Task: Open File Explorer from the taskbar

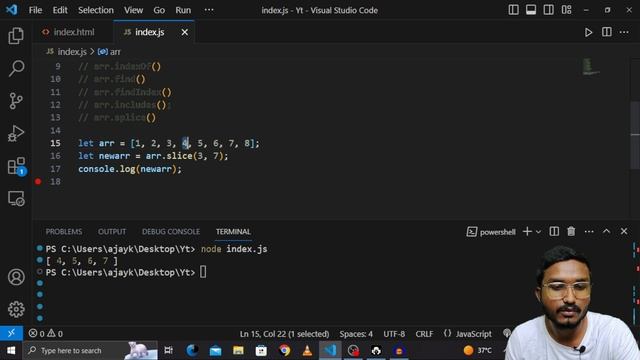Action: 238,350
